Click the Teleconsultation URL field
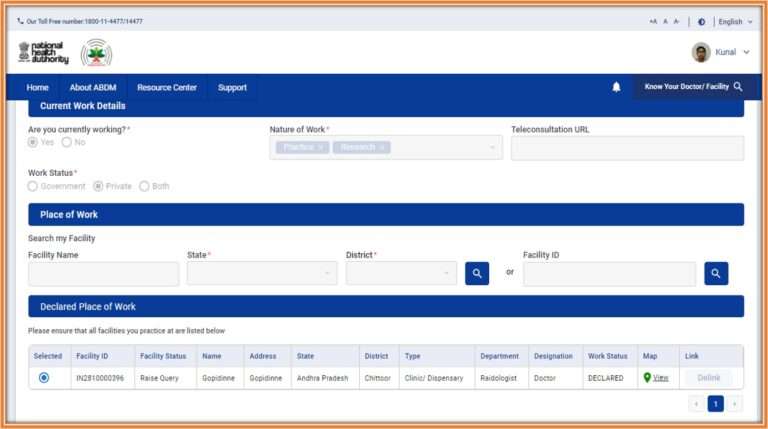Viewport: 768px width, 429px height. point(627,148)
